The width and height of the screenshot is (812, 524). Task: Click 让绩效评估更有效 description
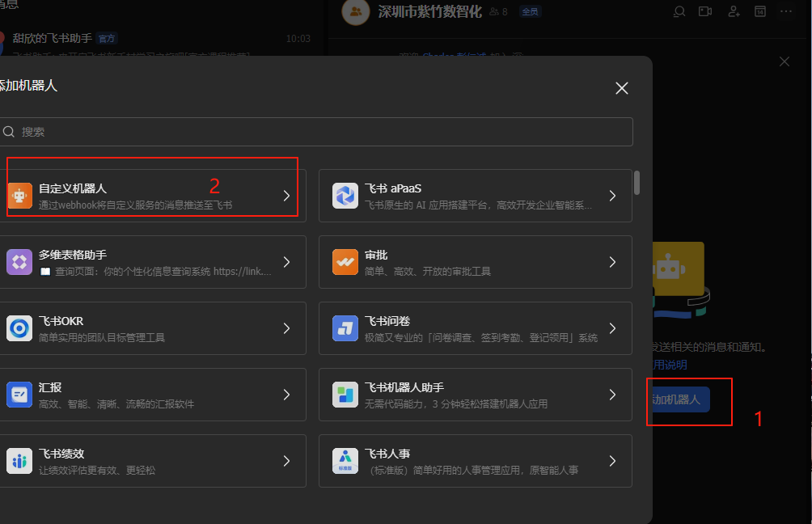97,470
